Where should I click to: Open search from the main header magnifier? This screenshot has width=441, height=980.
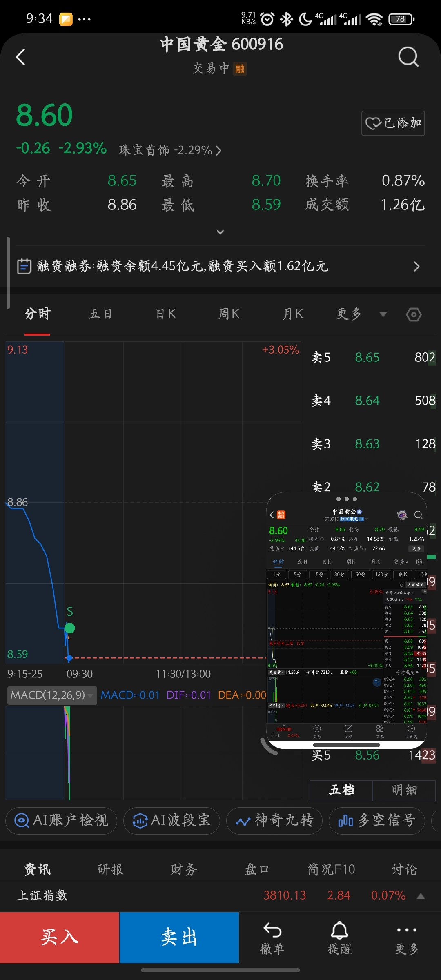pyautogui.click(x=408, y=57)
